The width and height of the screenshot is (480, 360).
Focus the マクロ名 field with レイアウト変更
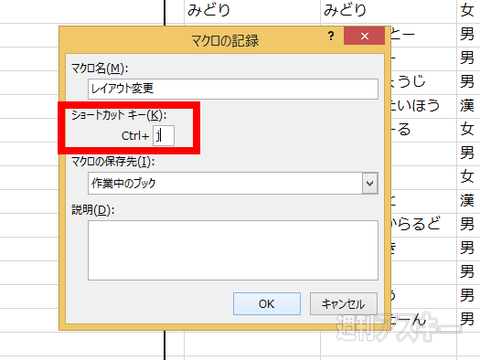233,89
